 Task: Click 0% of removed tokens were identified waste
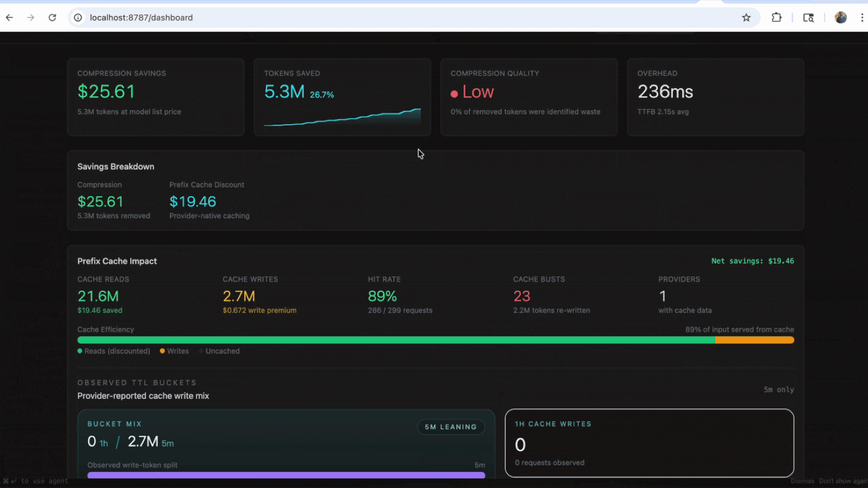525,112
